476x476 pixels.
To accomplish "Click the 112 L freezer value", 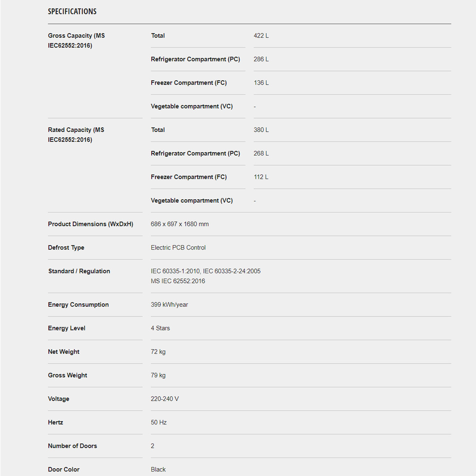I will 261,177.
